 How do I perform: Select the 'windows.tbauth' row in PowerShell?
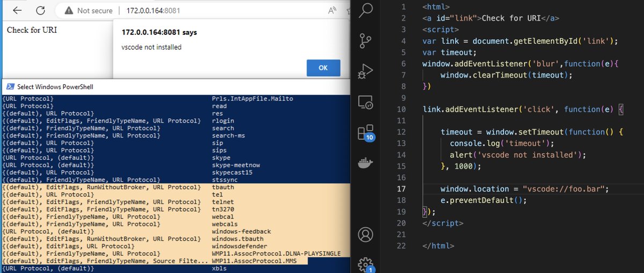coord(133,239)
